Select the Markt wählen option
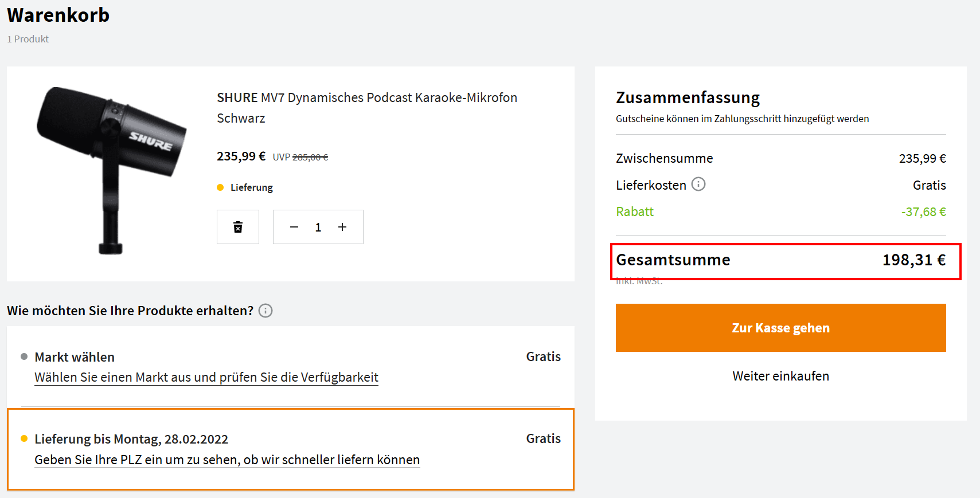 point(75,357)
